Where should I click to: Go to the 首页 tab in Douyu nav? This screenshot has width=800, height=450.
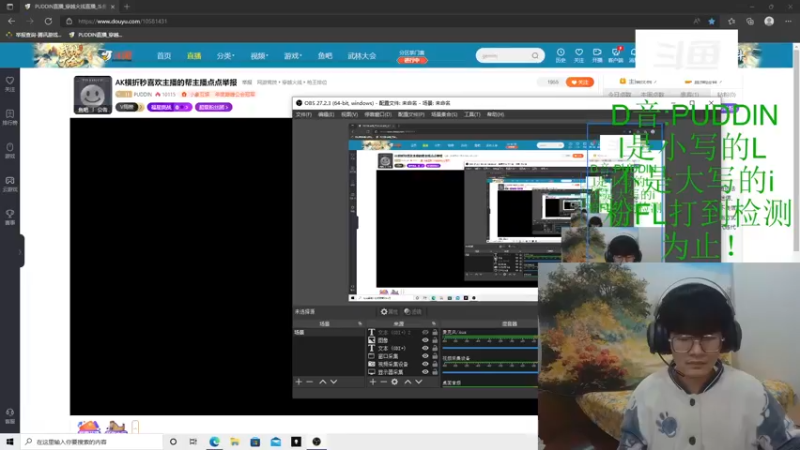pyautogui.click(x=164, y=56)
